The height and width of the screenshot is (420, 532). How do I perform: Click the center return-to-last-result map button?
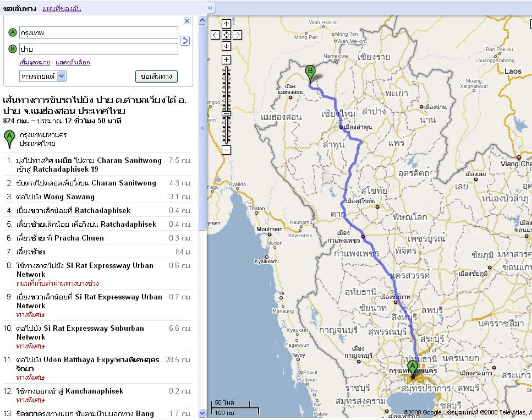[x=226, y=35]
